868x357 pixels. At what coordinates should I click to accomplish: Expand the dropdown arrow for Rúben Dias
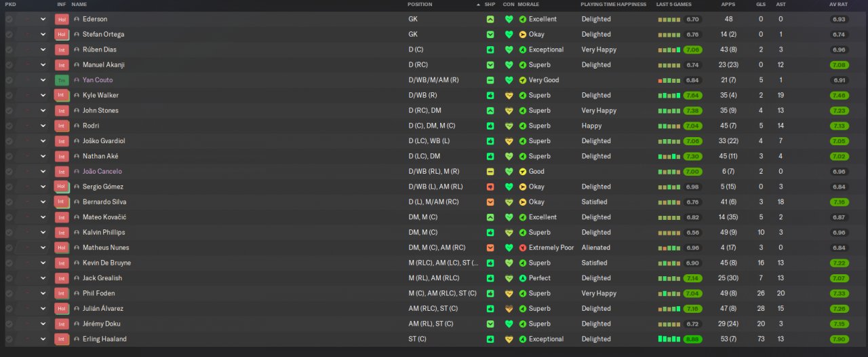[43, 50]
